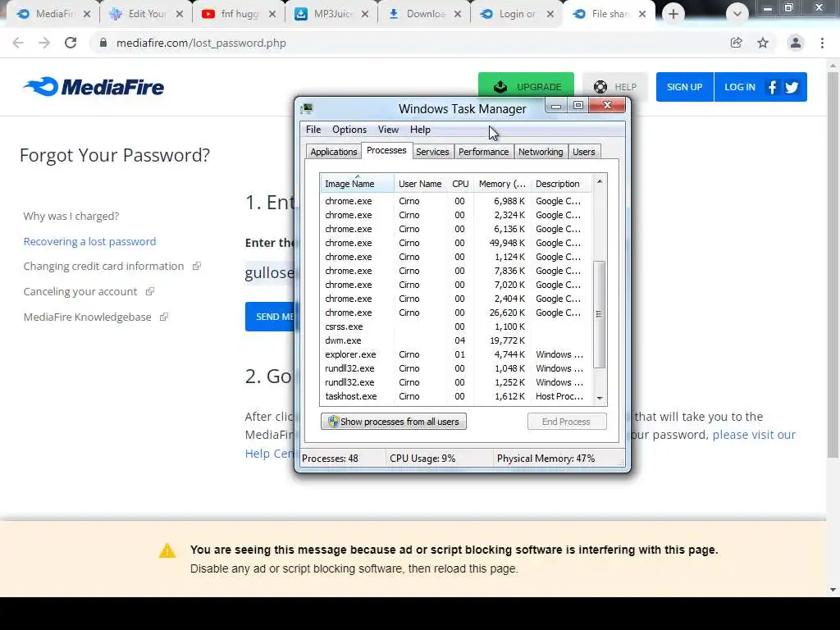The height and width of the screenshot is (630, 840).
Task: Log in with the Facebook icon
Action: (772, 87)
